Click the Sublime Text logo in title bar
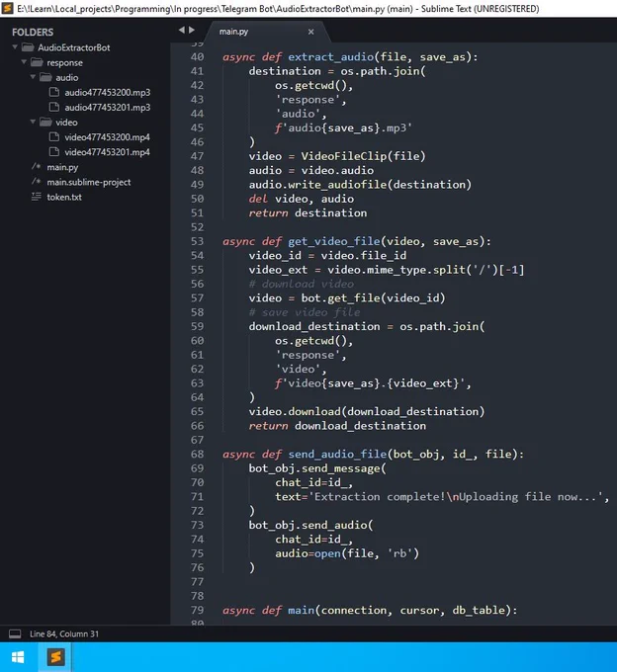Screen dimensions: 617x672 (x=7, y=8)
